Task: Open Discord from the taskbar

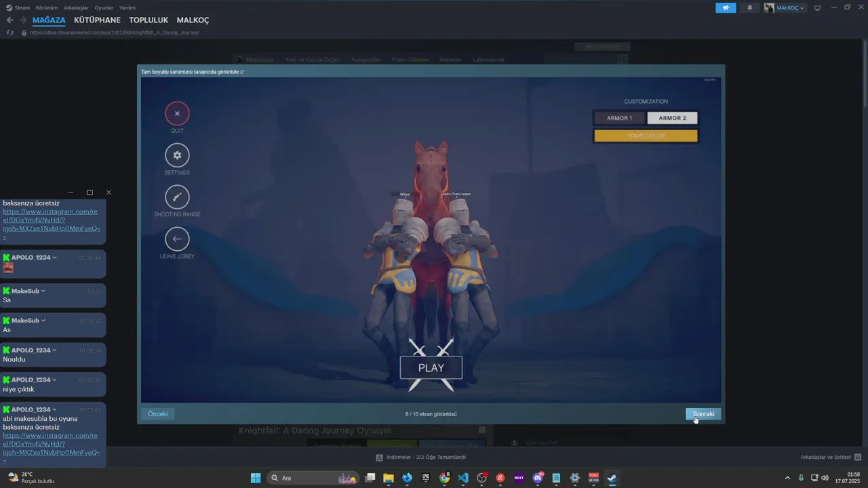Action: point(538,478)
